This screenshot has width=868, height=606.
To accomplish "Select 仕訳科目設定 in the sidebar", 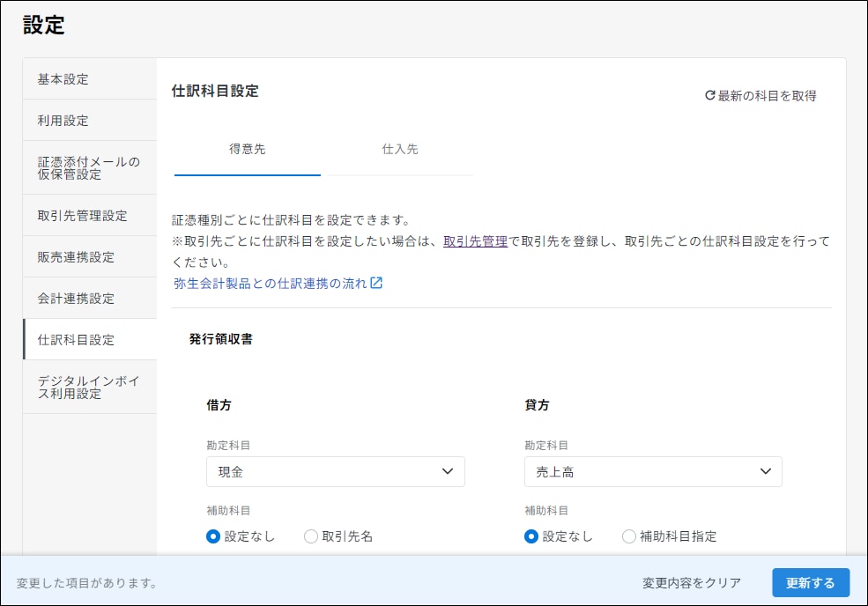I will pos(90,339).
